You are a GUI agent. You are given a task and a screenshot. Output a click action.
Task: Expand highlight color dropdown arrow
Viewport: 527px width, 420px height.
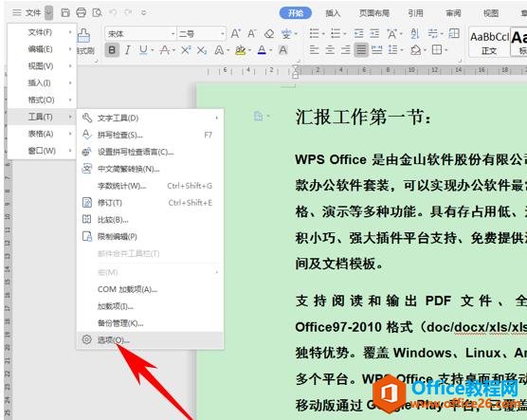click(x=249, y=50)
